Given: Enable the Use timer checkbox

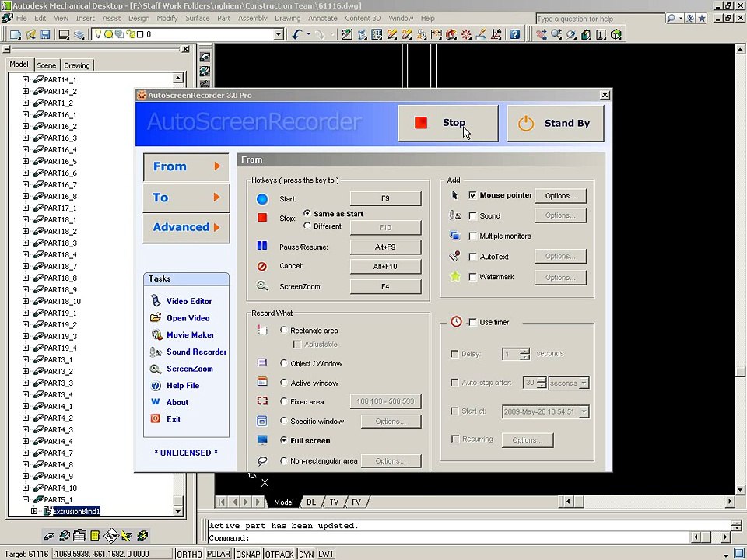Looking at the screenshot, I should 472,322.
